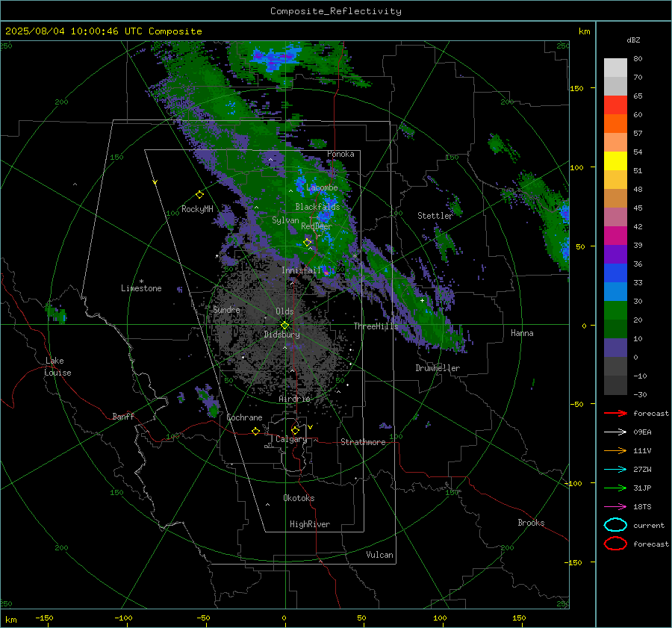Choose the orange 57-60 dBZ swatch
This screenshot has height=628, width=672.
(615, 124)
